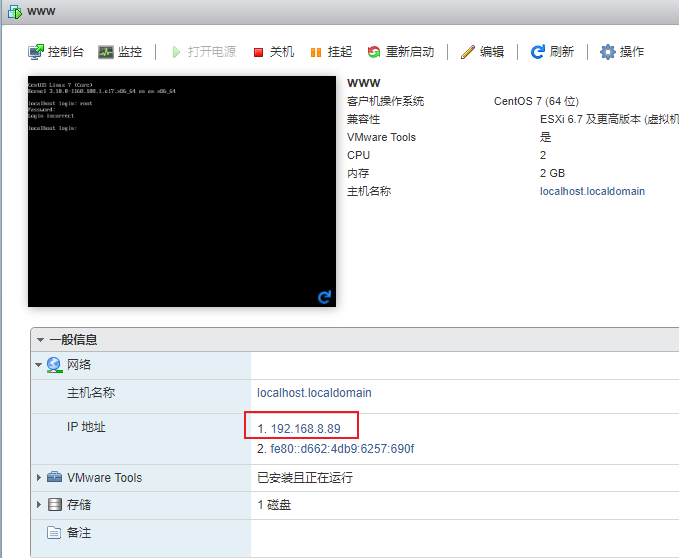Expand the VMware Tools row
Screen dimensions: 679x558
39,478
